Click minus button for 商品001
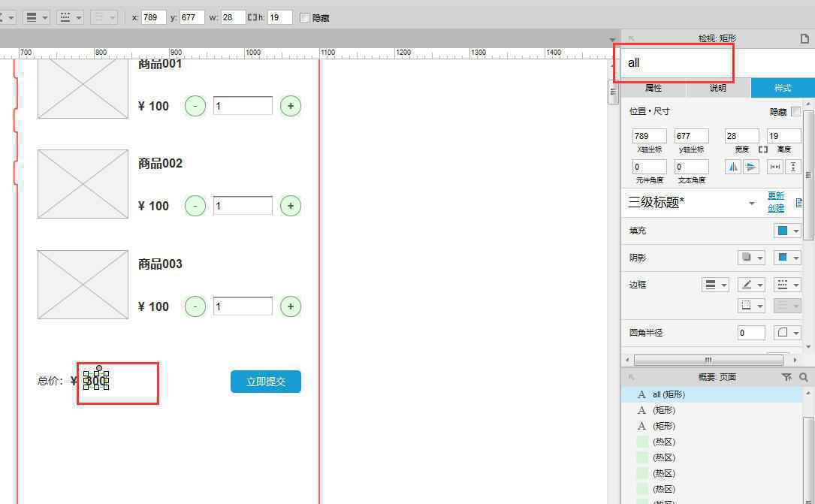The image size is (815, 504). coord(195,106)
